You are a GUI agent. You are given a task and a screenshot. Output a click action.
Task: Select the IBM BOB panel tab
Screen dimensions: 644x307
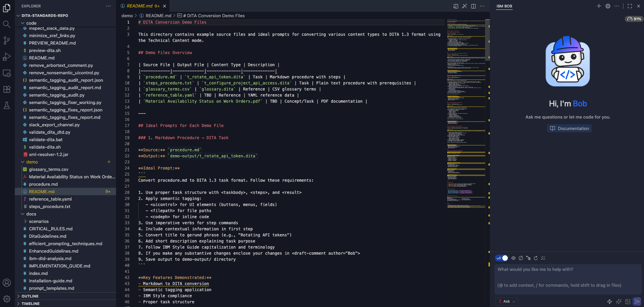[x=504, y=6]
